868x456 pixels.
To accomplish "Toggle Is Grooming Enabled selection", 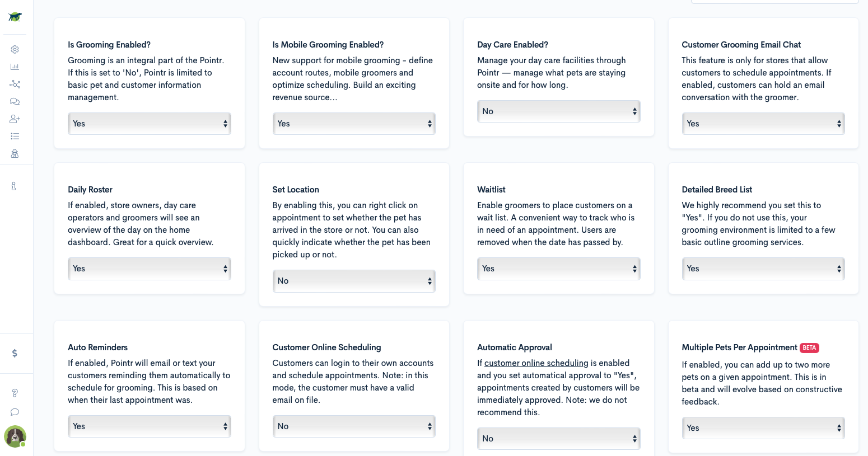I will tap(149, 124).
